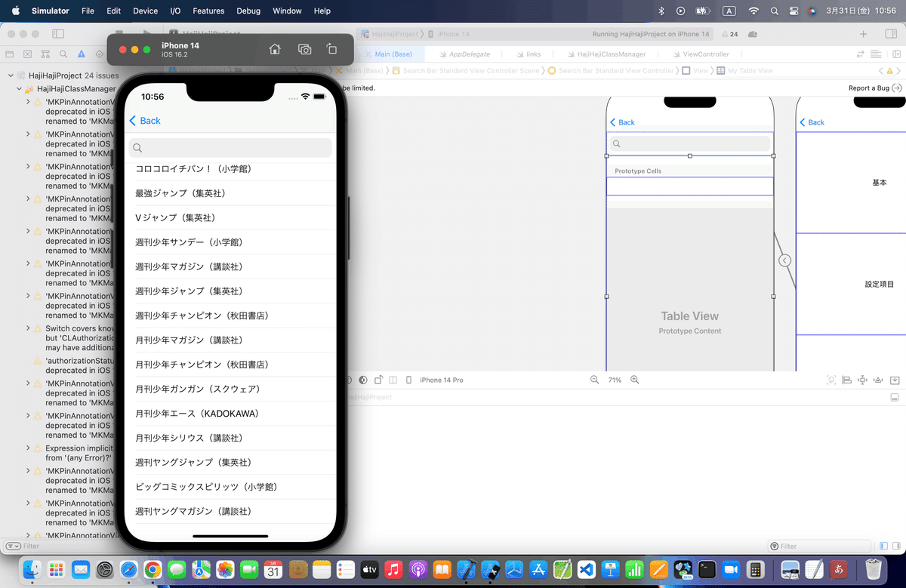The image size is (906, 588).
Task: Toggle the Xcode navigator sidebar button
Action: [x=57, y=34]
